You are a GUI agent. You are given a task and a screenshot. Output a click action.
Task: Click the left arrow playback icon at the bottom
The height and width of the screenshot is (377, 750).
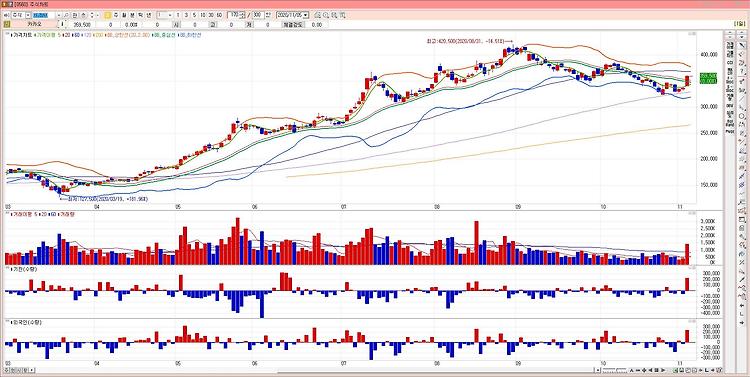click(650, 370)
